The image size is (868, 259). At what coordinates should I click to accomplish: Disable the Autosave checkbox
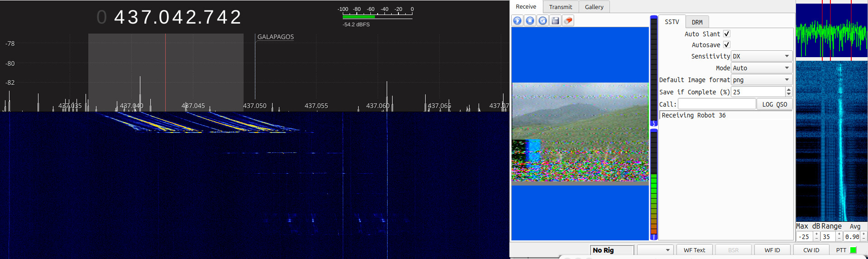coord(727,45)
